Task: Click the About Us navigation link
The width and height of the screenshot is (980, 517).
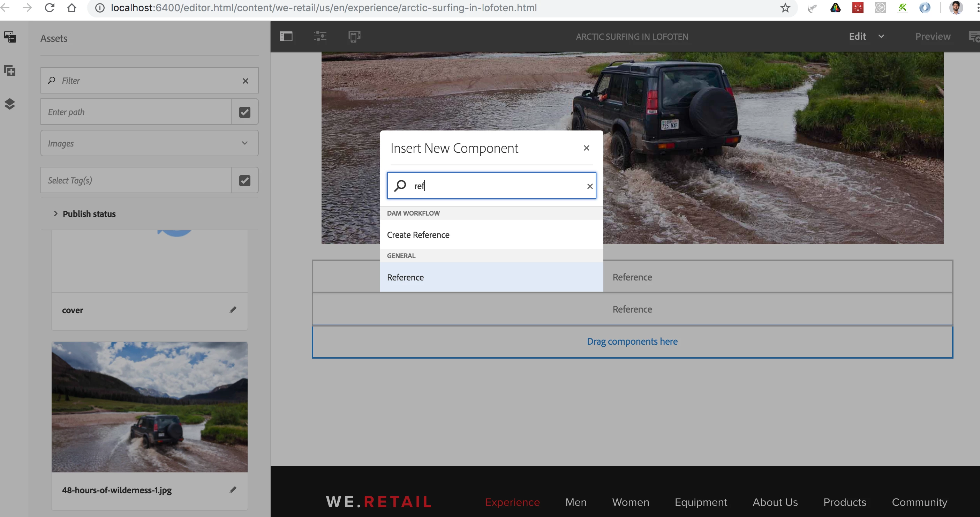Action: click(775, 502)
